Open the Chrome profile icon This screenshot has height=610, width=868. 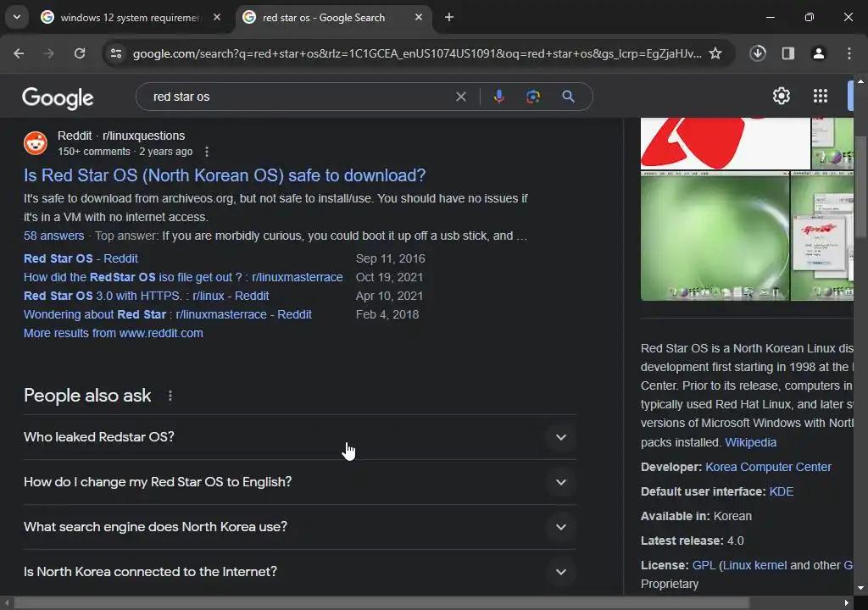[819, 53]
